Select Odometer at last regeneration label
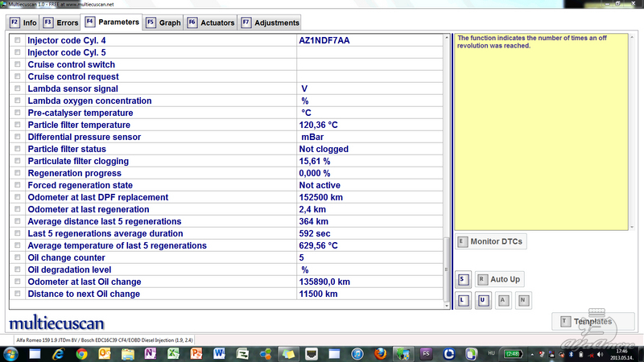The image size is (644, 362). click(x=89, y=209)
